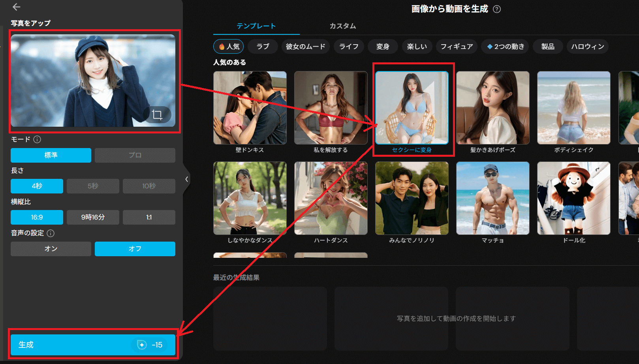Screen dimensions: 639x364
Task: Turn audio setting to オフ
Action: pyautogui.click(x=135, y=249)
